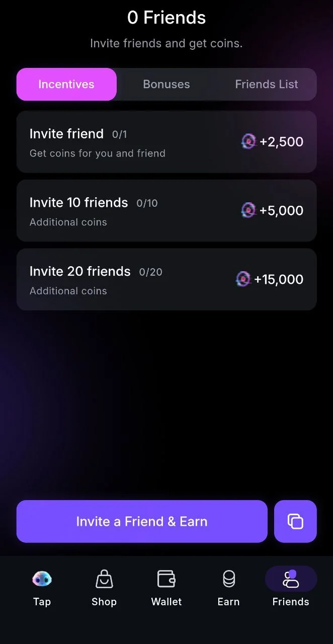Open the Shop bag icon
The image size is (333, 644).
coord(104,579)
